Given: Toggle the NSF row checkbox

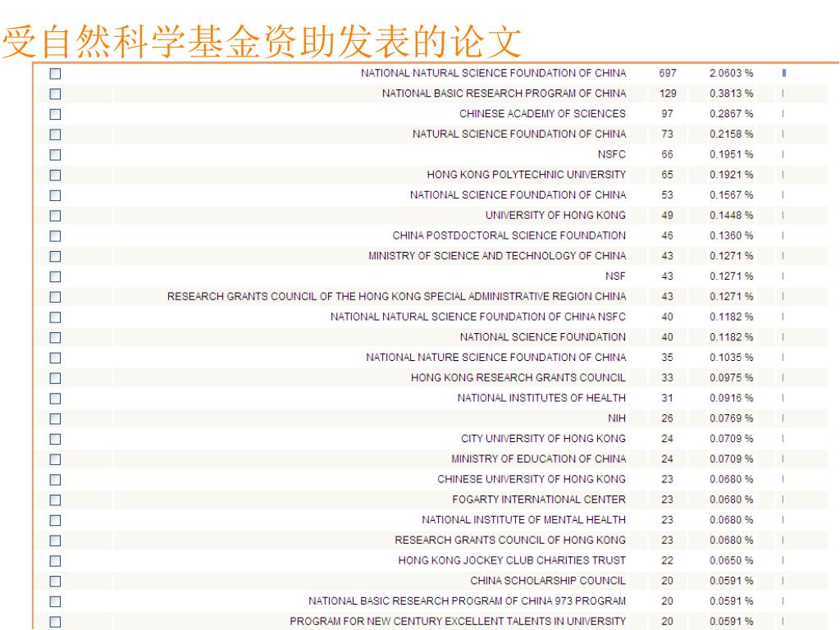Looking at the screenshot, I should (x=55, y=277).
